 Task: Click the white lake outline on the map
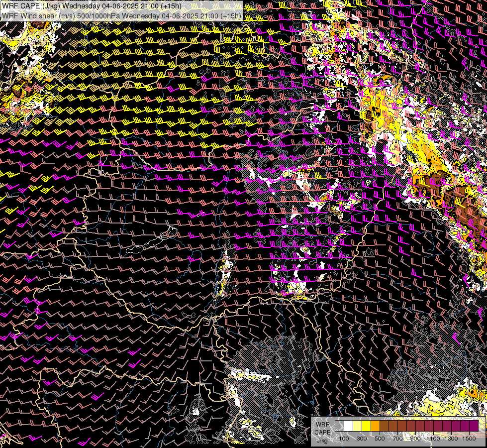(x=152, y=240)
